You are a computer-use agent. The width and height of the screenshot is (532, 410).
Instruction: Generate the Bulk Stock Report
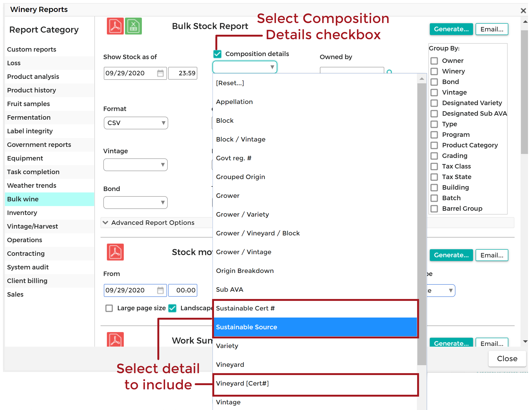point(451,29)
